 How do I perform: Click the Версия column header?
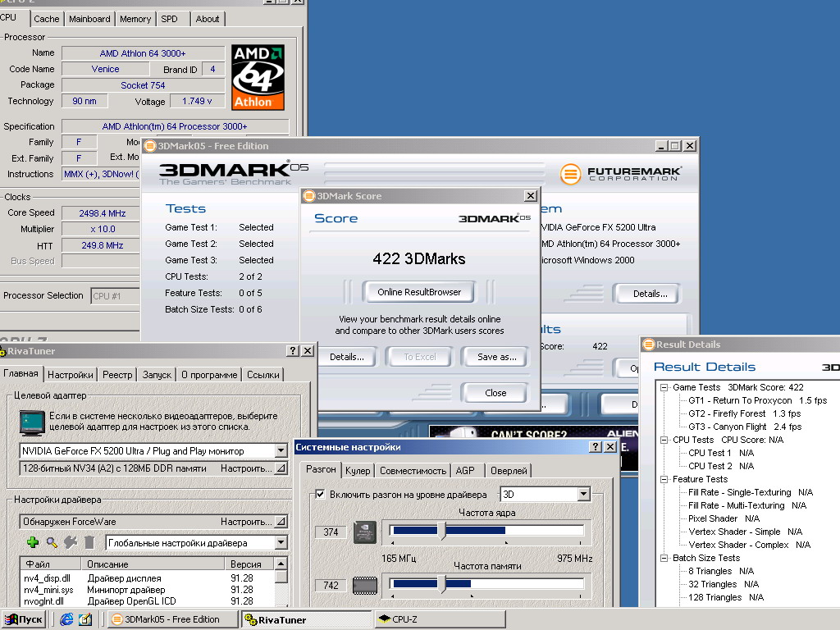249,564
